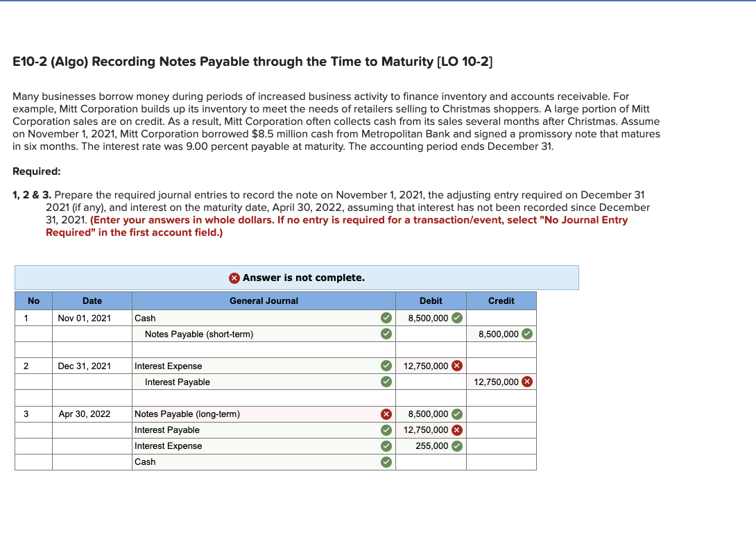756x544 pixels.
Task: Click the empty credit cell beside Cash in entry 3
Action: (x=501, y=462)
